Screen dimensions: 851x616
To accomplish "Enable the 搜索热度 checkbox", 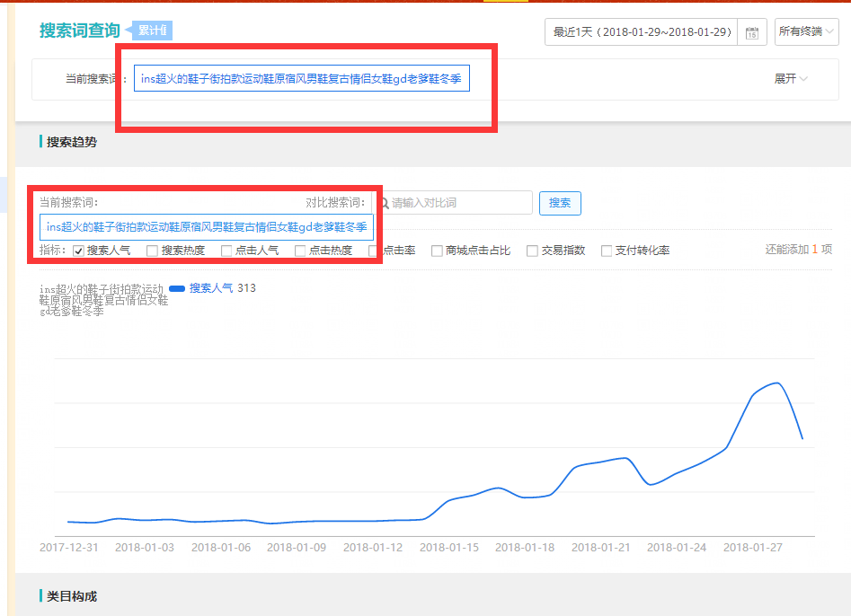I will coord(153,251).
